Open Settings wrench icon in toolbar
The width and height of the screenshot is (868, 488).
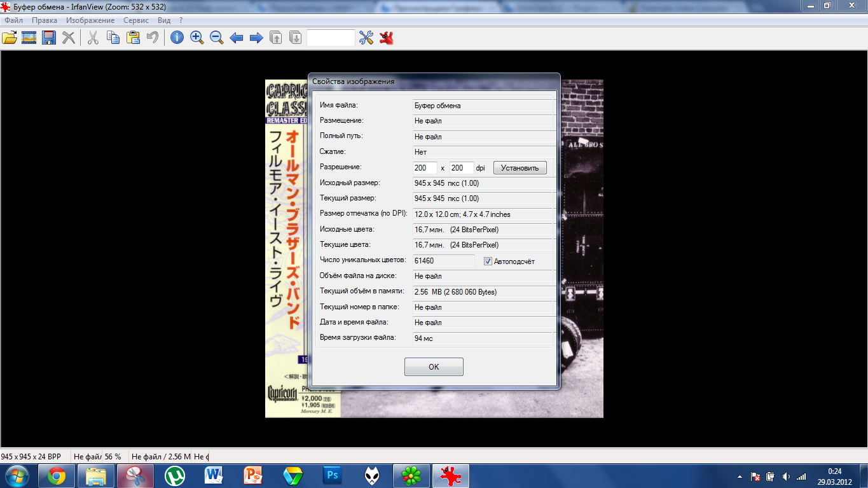click(x=366, y=38)
